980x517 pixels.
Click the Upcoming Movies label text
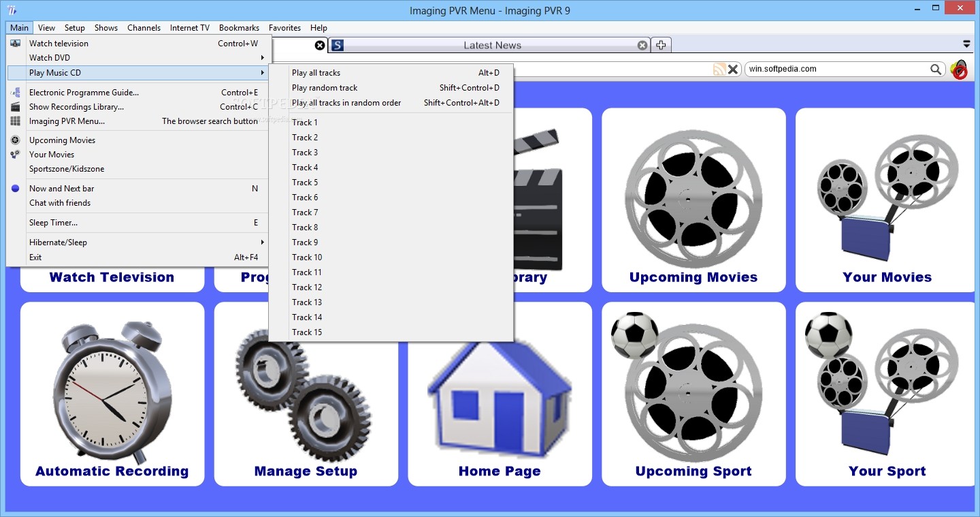pyautogui.click(x=693, y=277)
